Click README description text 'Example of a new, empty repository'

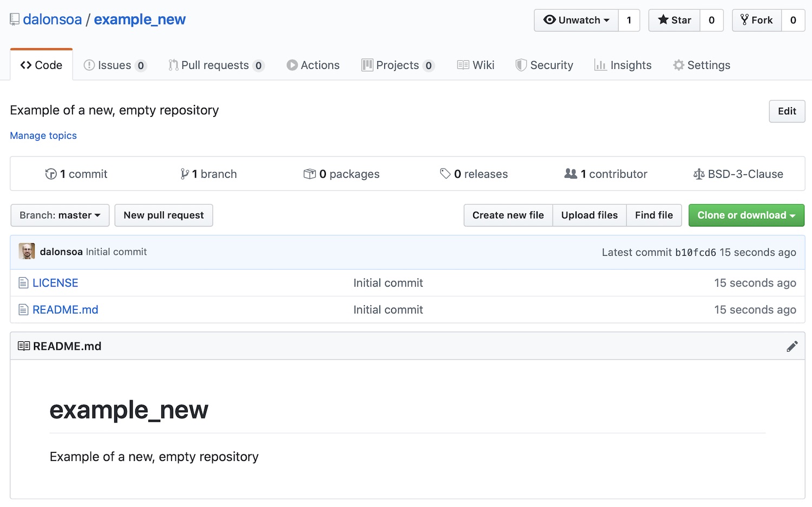(x=154, y=457)
